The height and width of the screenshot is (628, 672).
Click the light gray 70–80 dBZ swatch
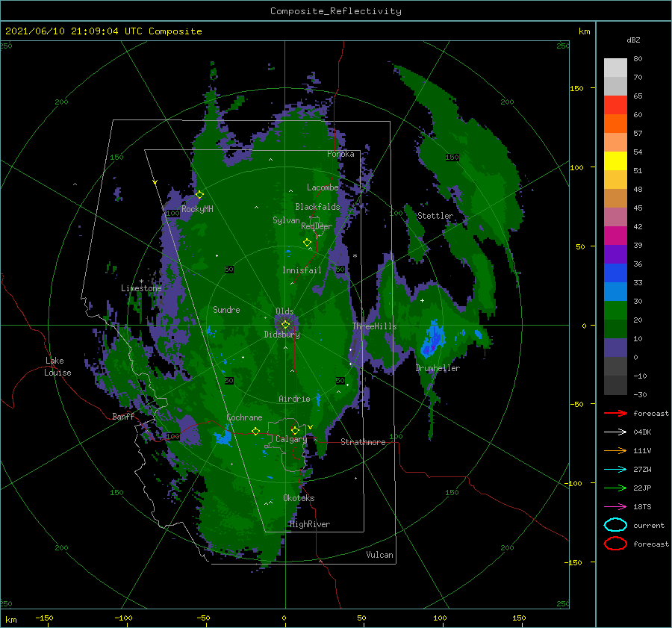pos(615,67)
